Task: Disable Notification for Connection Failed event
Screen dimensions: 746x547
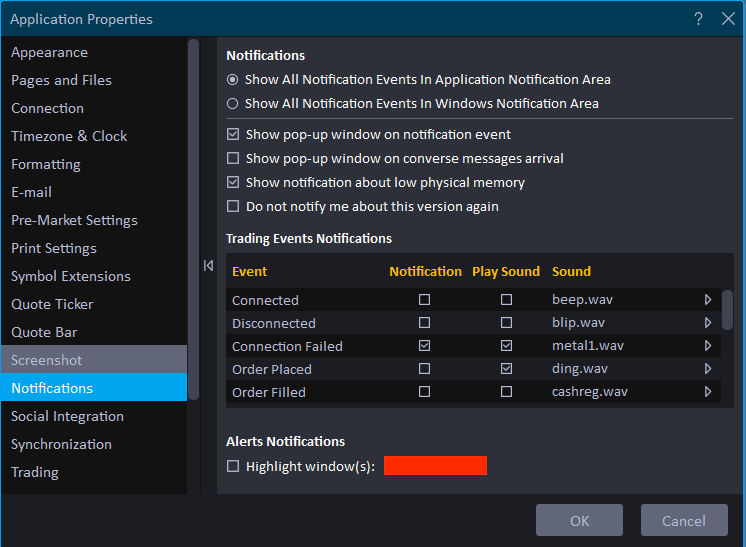Action: point(424,346)
